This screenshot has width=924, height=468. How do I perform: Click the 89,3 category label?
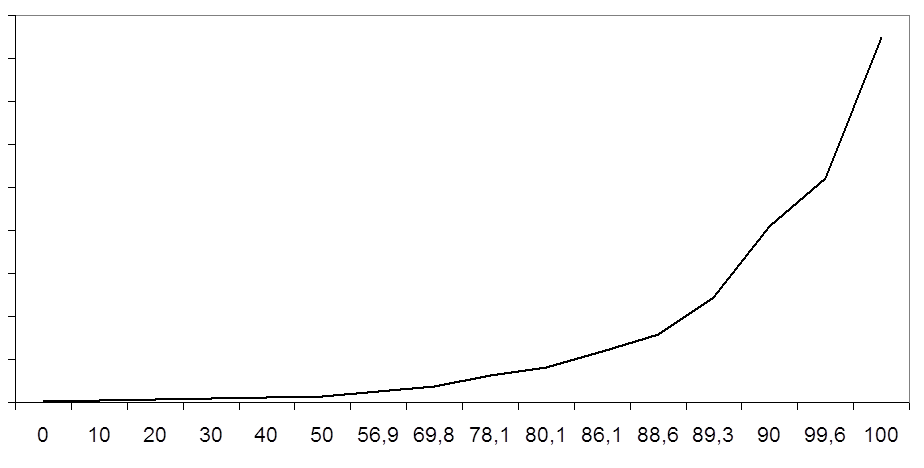[x=713, y=435]
